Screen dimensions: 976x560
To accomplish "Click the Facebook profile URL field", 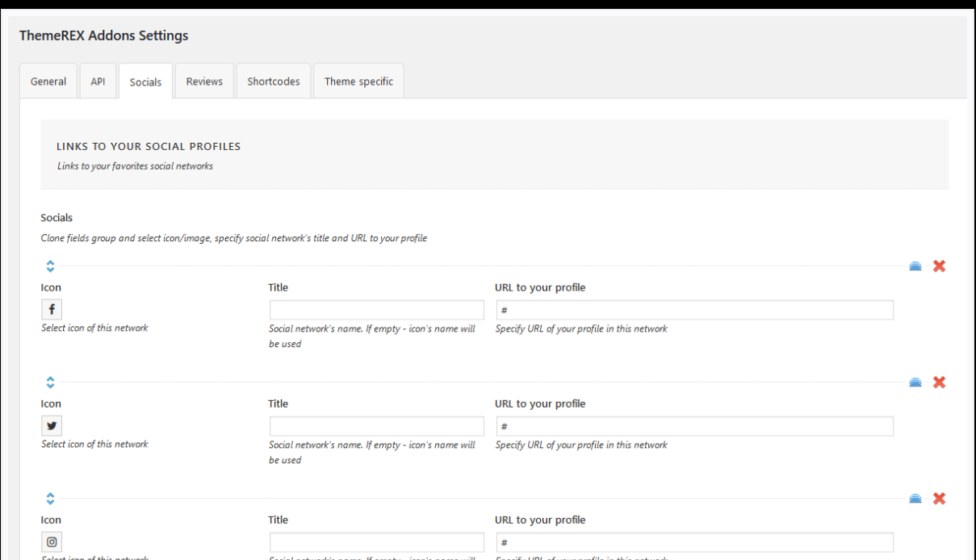I will click(x=694, y=310).
